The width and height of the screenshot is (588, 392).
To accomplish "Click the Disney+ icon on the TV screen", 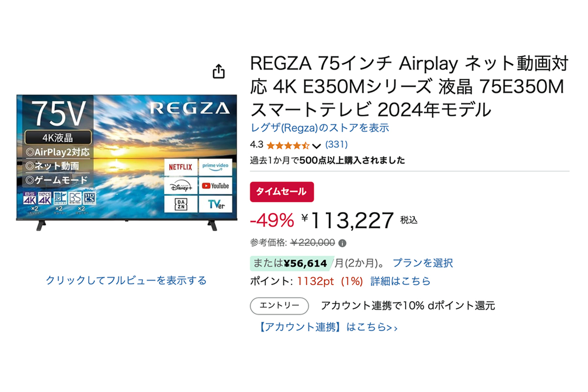I will [x=180, y=185].
